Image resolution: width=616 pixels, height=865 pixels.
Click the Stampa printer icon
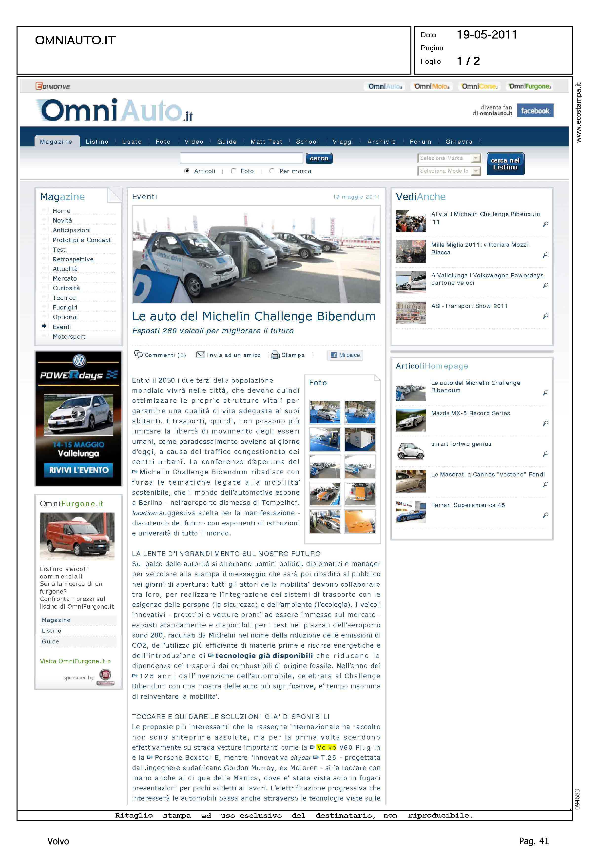pos(275,355)
